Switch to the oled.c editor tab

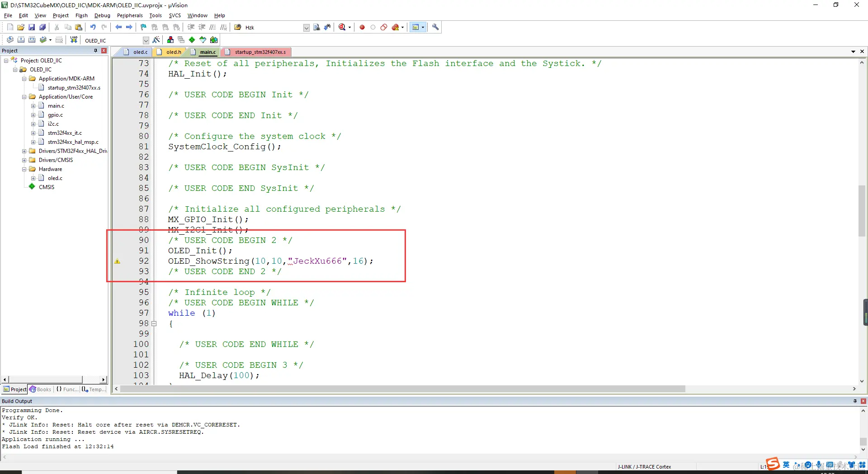tap(136, 52)
